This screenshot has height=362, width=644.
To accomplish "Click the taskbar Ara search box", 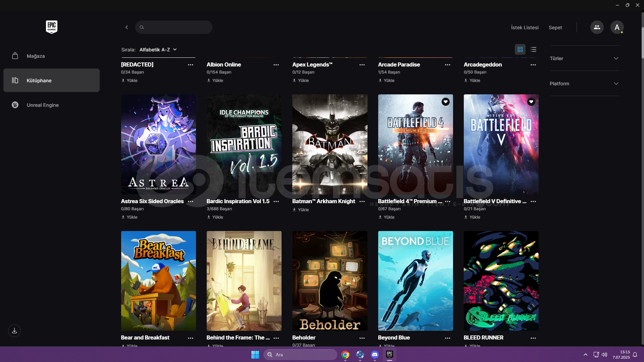I will [x=300, y=355].
